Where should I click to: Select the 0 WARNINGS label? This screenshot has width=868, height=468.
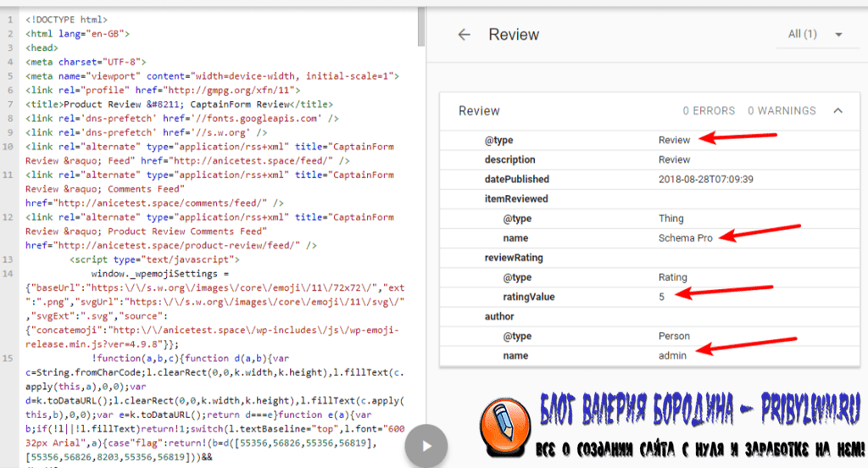click(782, 111)
